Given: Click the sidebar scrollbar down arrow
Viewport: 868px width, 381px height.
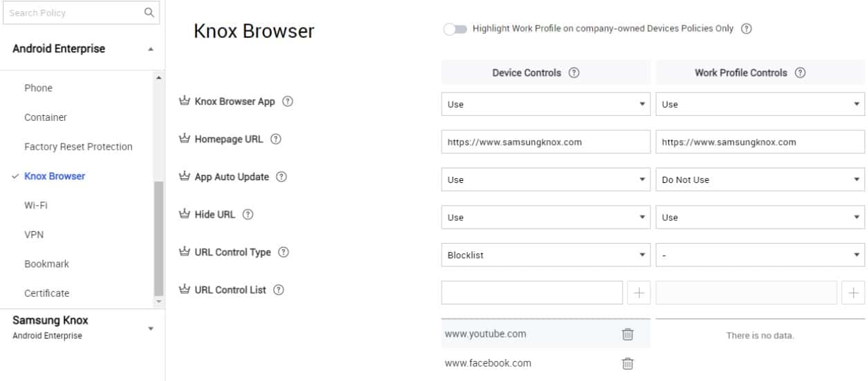Looking at the screenshot, I should point(160,302).
